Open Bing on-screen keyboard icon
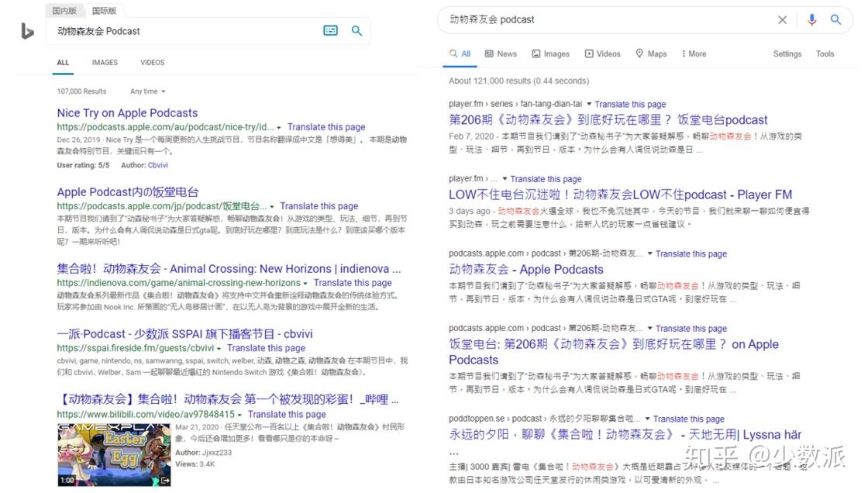868x493 pixels. [330, 30]
